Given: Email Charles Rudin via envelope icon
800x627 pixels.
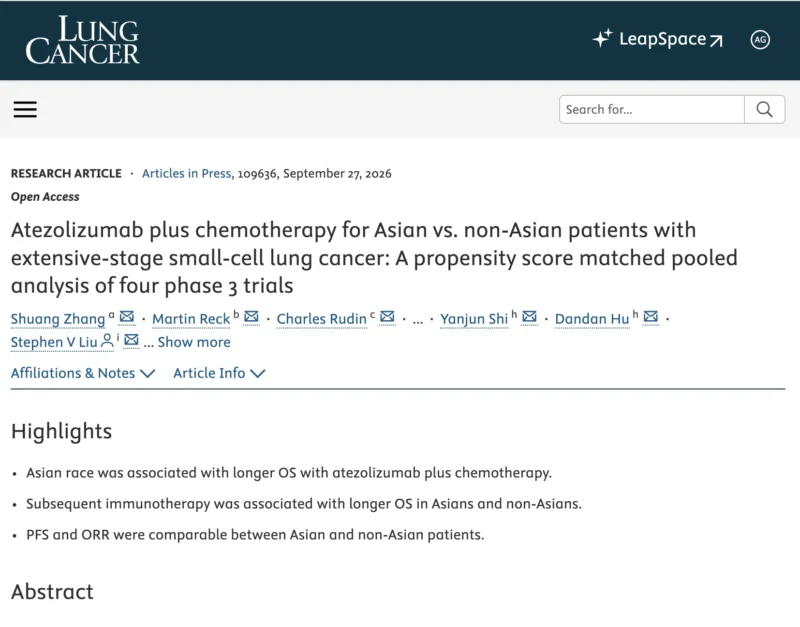Looking at the screenshot, I should tap(387, 317).
